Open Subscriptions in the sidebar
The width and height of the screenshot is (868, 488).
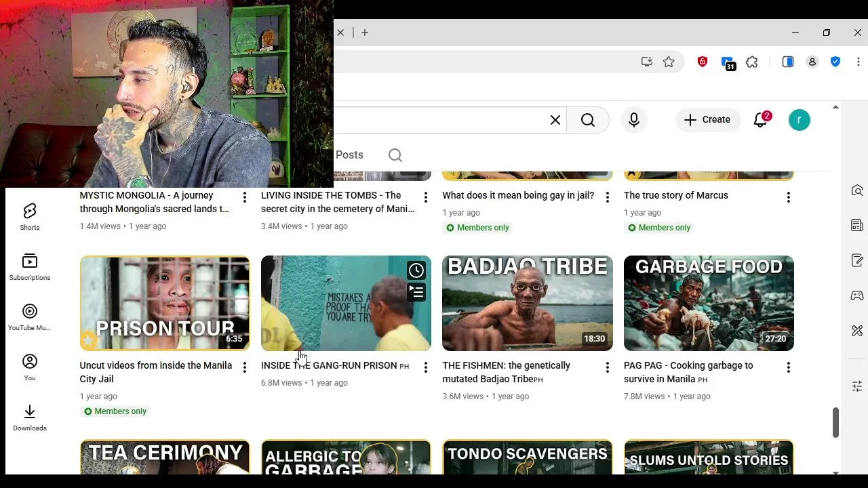30,267
